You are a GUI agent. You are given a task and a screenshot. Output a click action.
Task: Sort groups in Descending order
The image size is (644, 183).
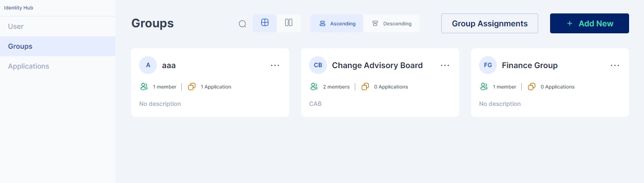[392, 23]
